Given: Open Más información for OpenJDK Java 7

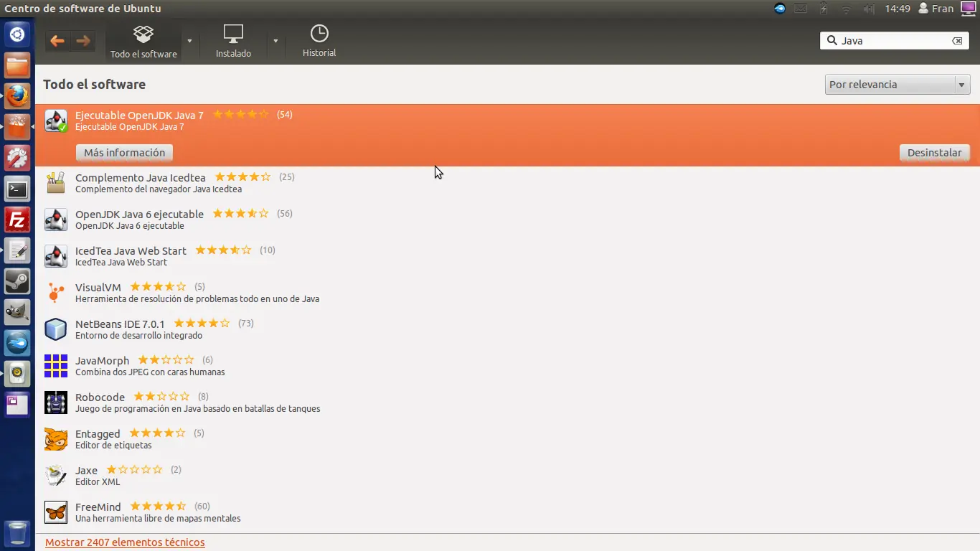Looking at the screenshot, I should [x=123, y=152].
